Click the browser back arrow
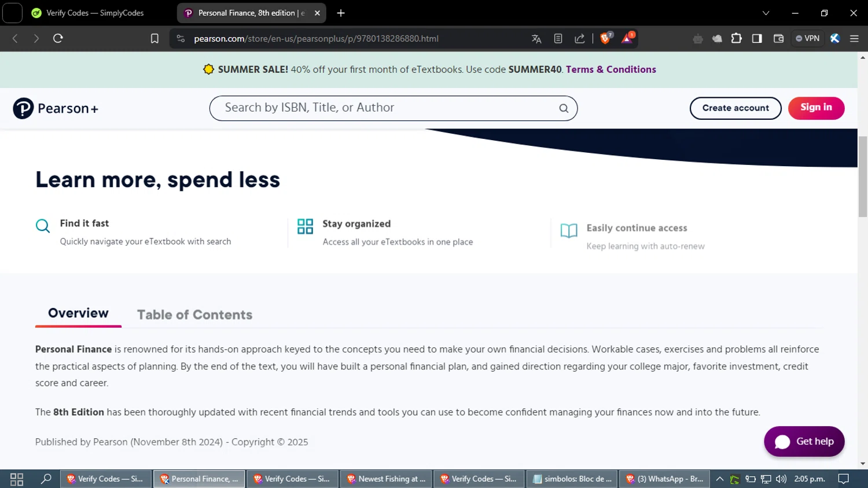 [x=16, y=38]
